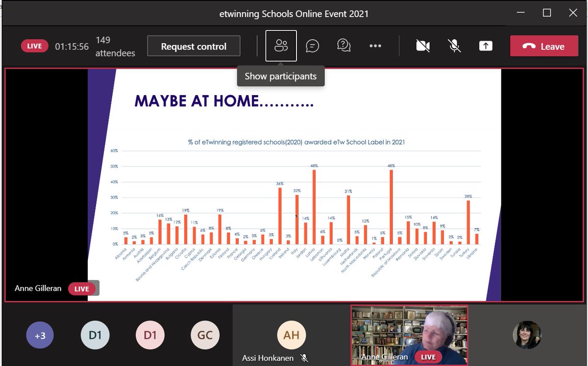Select the GC participant avatar

[205, 335]
